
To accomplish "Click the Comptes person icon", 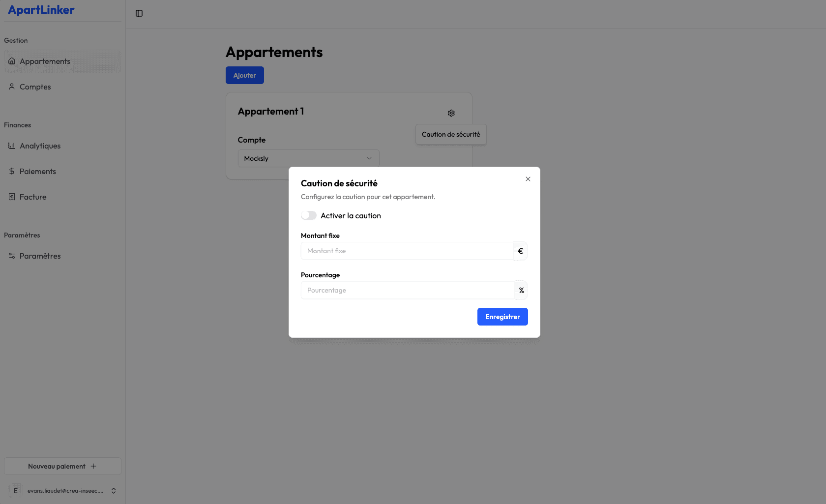I will (x=12, y=87).
